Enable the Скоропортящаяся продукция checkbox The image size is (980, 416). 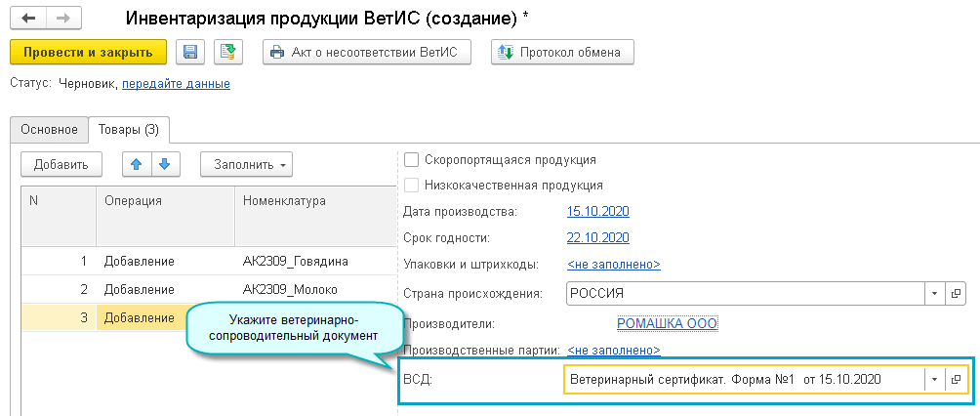(411, 159)
